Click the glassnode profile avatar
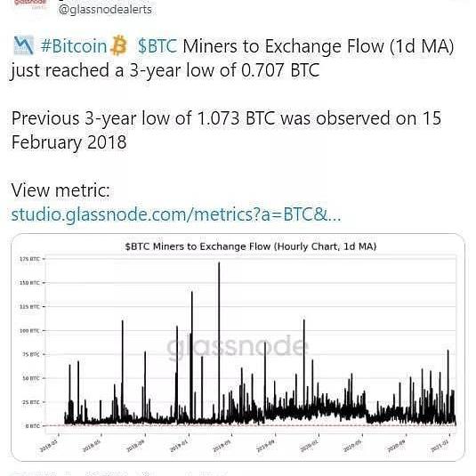This screenshot has height=476, width=476. 30,4
